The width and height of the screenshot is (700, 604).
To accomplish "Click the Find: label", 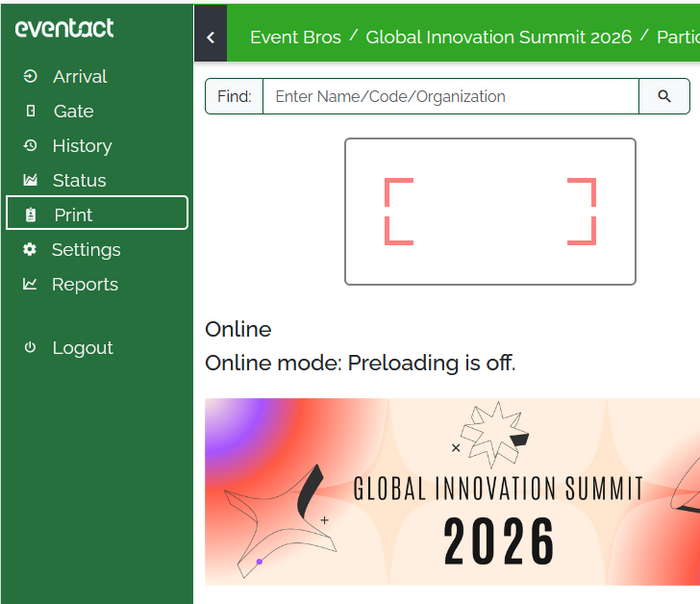I will tap(235, 96).
